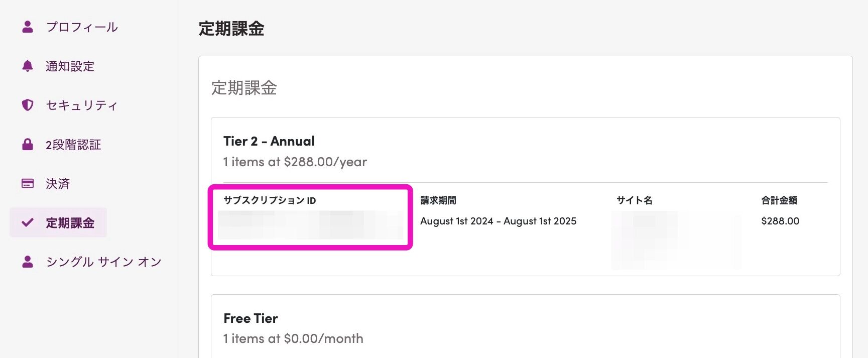Open シングル サイン オン settings

(x=103, y=262)
